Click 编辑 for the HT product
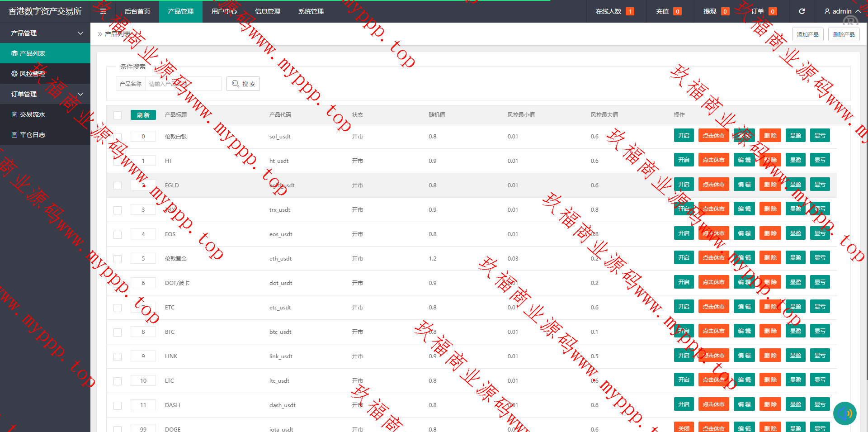This screenshot has width=868, height=432. 744,160
